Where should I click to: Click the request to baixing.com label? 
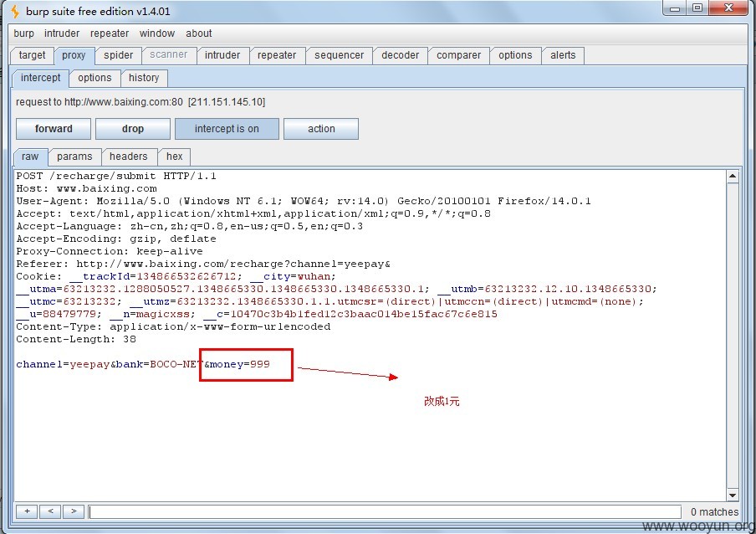(x=140, y=102)
